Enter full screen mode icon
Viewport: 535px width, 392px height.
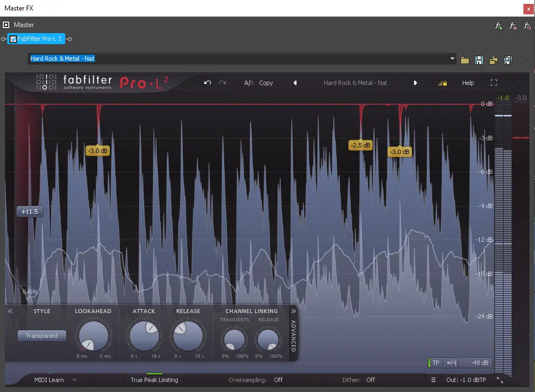pos(494,83)
